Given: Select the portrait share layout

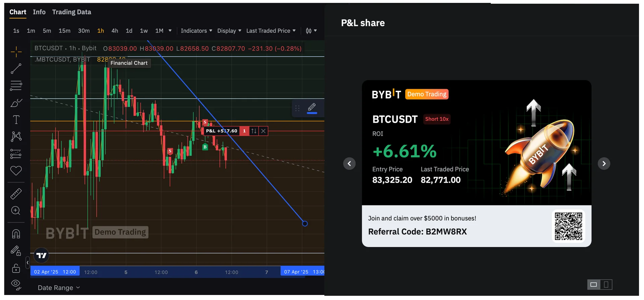Looking at the screenshot, I should click(606, 285).
